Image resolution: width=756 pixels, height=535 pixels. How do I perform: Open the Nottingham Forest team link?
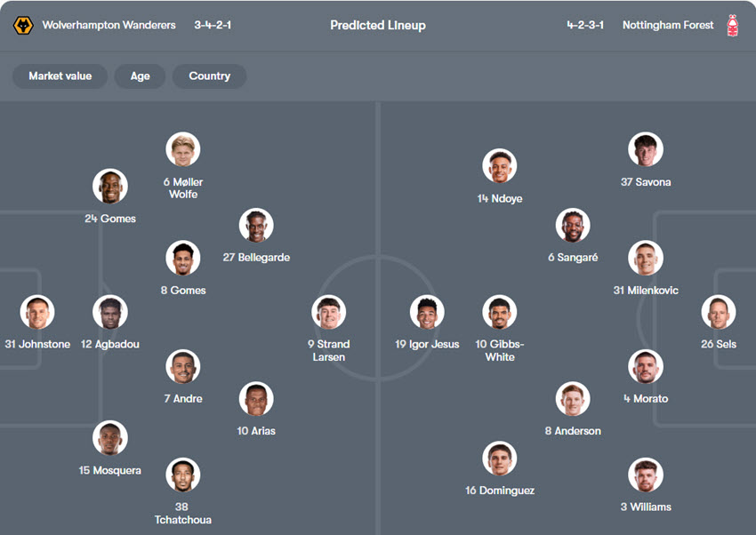[x=668, y=25]
